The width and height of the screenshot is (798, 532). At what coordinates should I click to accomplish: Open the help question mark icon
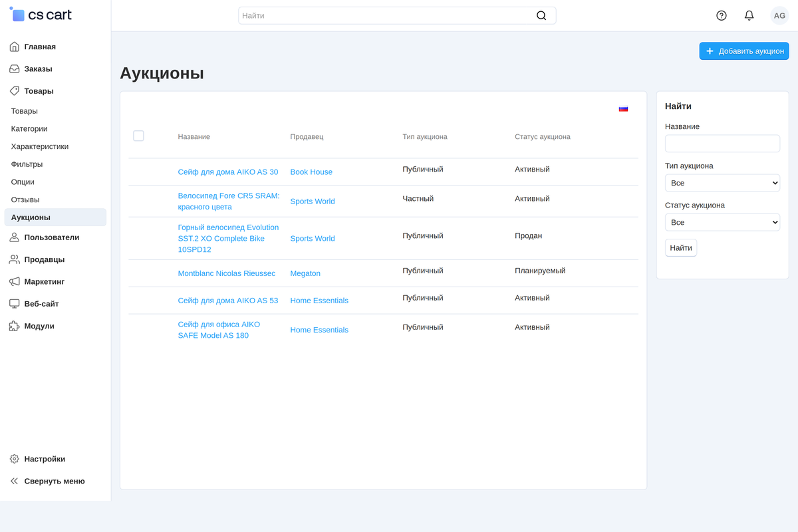coord(722,15)
